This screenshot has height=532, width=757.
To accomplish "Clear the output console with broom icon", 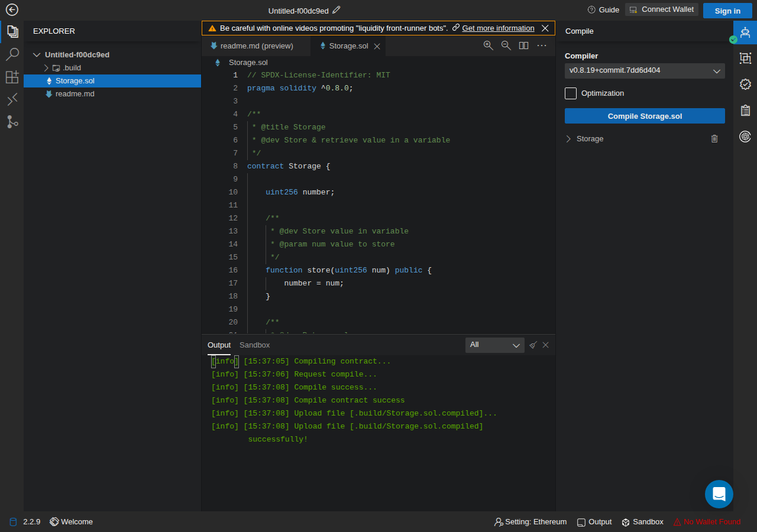I will pyautogui.click(x=533, y=345).
